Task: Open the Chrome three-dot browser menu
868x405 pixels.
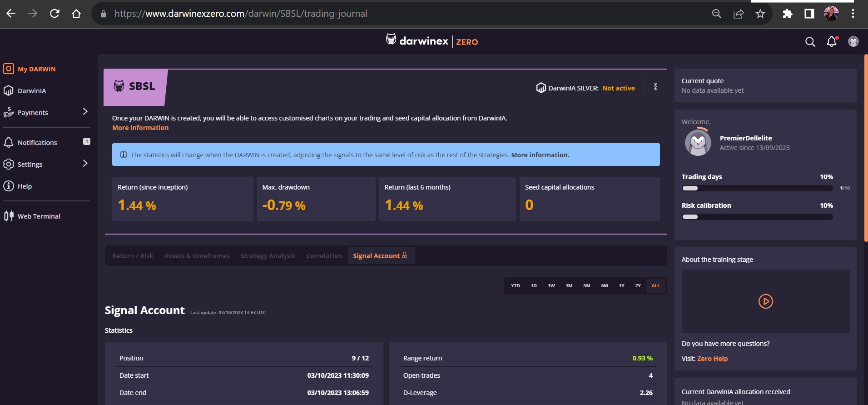Action: pyautogui.click(x=853, y=14)
